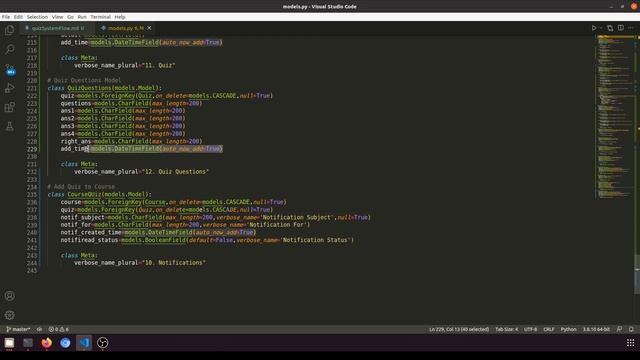
Task: Open the Accounts menu icon
Action: pyautogui.click(x=9, y=296)
